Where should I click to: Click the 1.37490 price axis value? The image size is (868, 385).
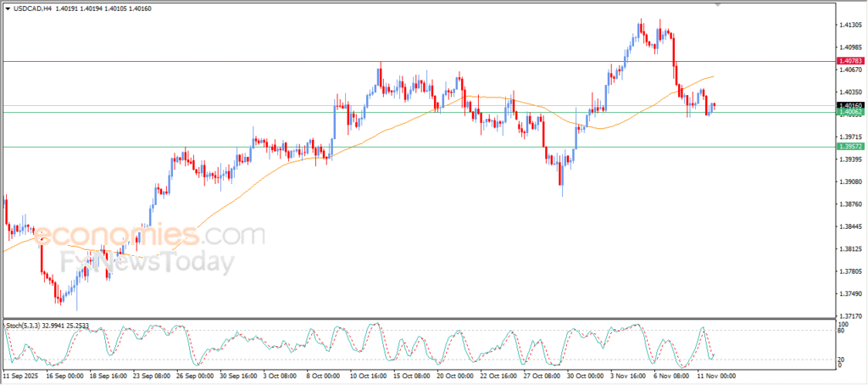(851, 294)
